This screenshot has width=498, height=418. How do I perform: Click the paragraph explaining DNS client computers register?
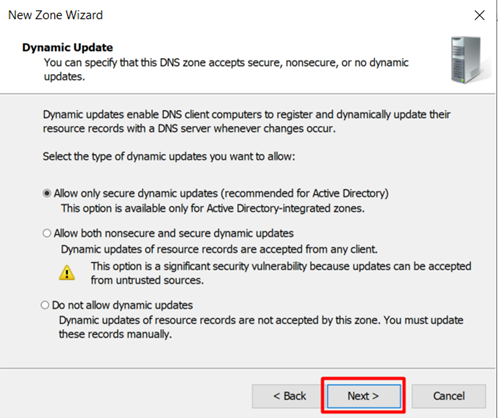[247, 121]
